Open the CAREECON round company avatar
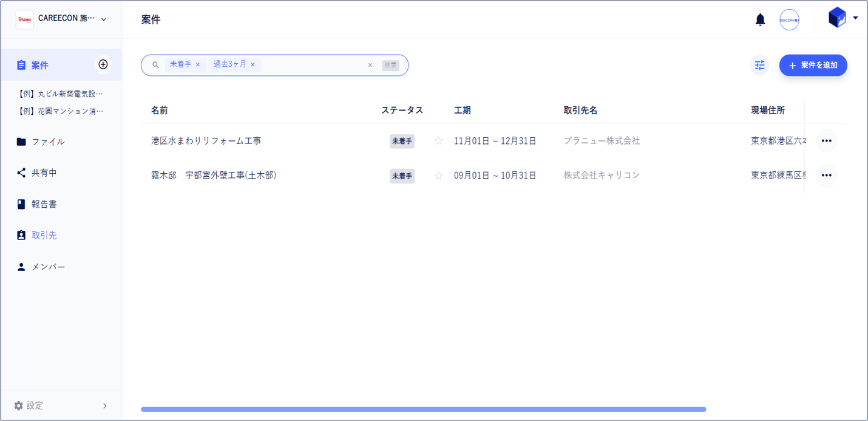The image size is (868, 421). pyautogui.click(x=789, y=19)
